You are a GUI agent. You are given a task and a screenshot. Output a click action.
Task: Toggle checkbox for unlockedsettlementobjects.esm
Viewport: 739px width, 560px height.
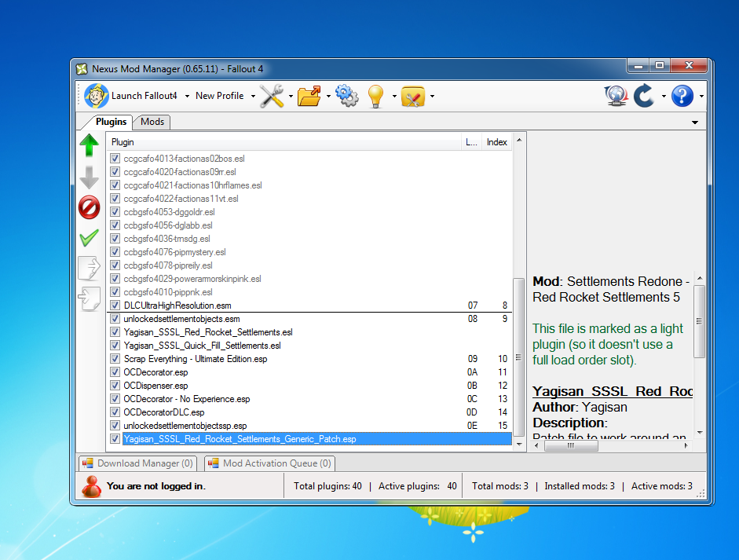(115, 319)
